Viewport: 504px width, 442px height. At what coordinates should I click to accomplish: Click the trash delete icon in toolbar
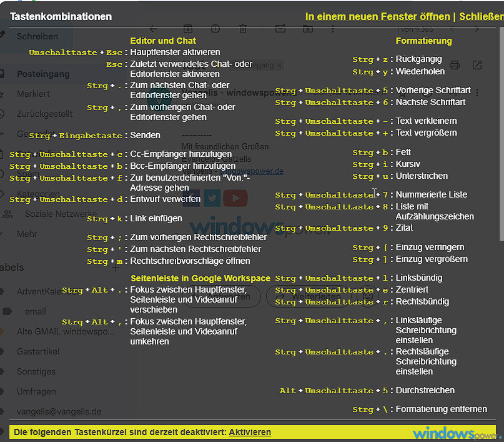[x=243, y=29]
